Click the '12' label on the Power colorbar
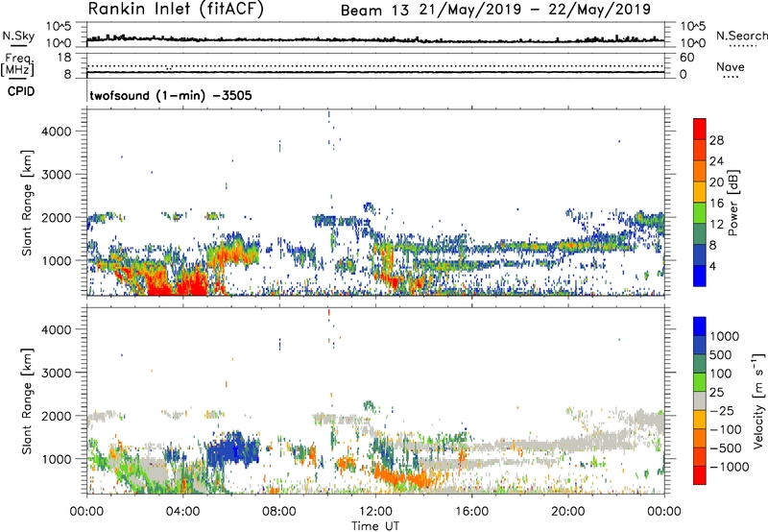This screenshot has height=532, width=768. tap(716, 225)
